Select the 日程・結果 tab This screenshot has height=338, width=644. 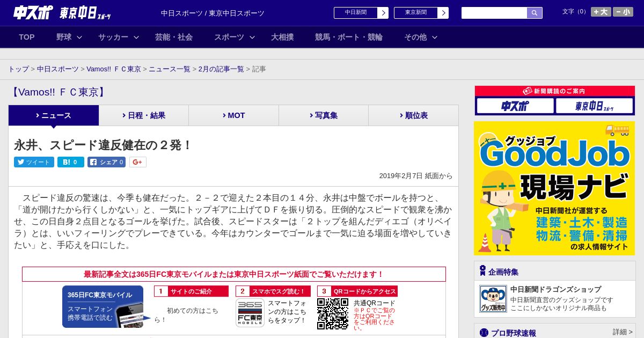coord(144,115)
